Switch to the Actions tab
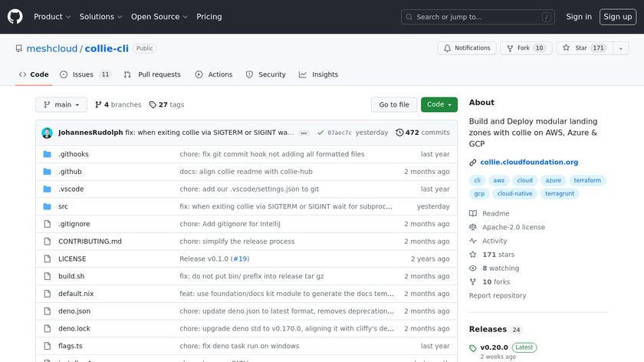 tap(214, 75)
